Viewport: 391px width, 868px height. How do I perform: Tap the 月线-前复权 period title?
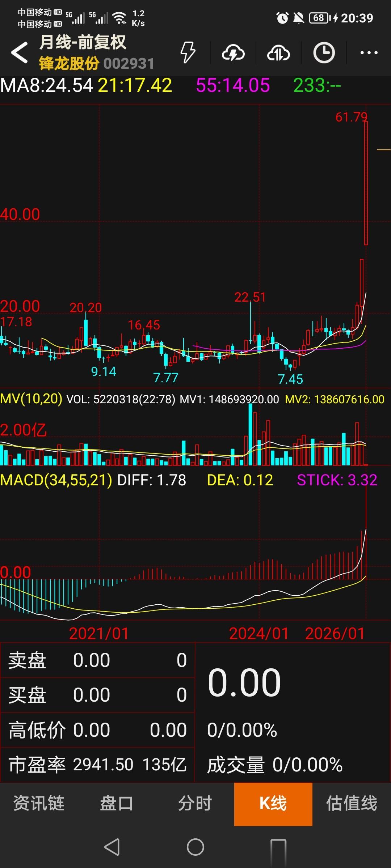point(83,42)
